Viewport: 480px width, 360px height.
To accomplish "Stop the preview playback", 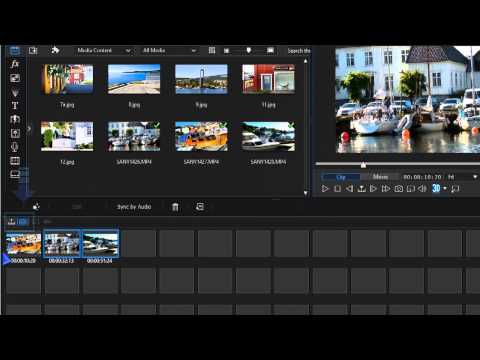I will pos(337,189).
